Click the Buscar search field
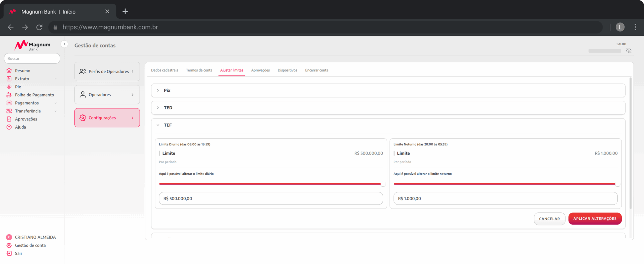644x264 pixels. pyautogui.click(x=32, y=58)
